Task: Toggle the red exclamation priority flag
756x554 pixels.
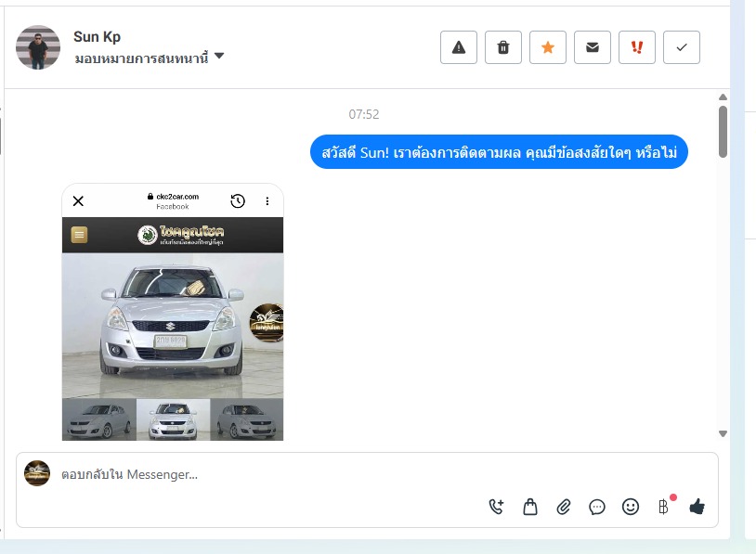Action: pos(637,47)
